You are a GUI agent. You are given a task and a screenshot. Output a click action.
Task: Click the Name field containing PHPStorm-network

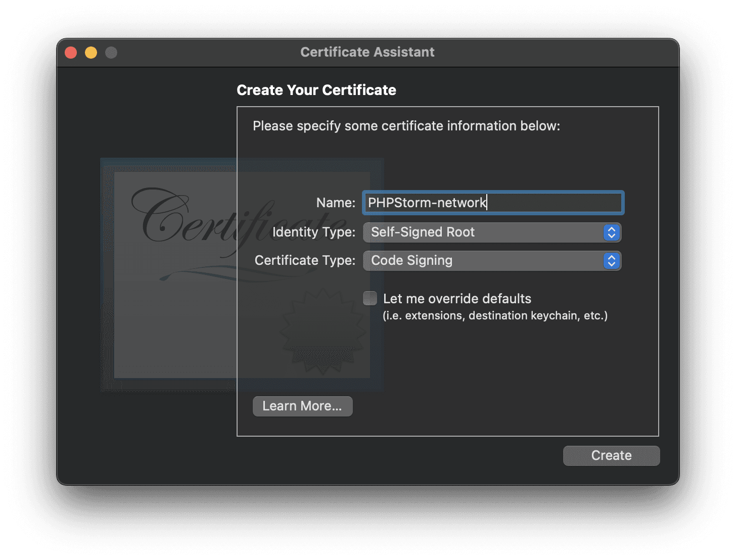point(493,203)
